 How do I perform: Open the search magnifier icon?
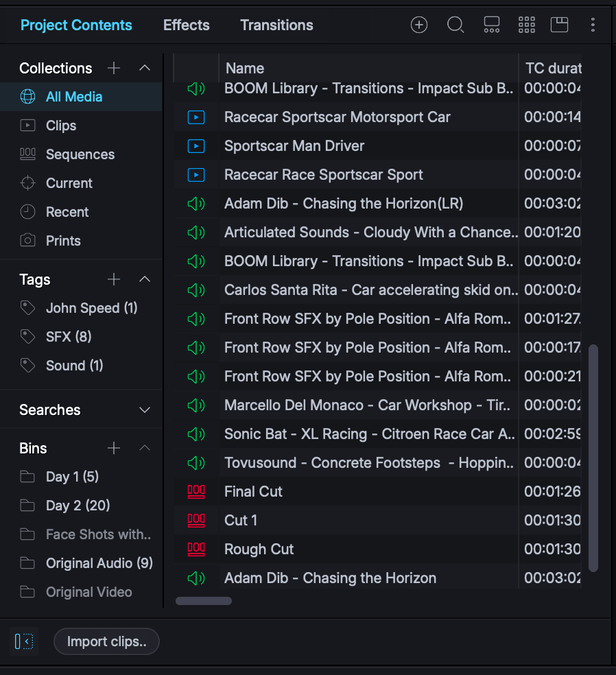[x=455, y=25]
